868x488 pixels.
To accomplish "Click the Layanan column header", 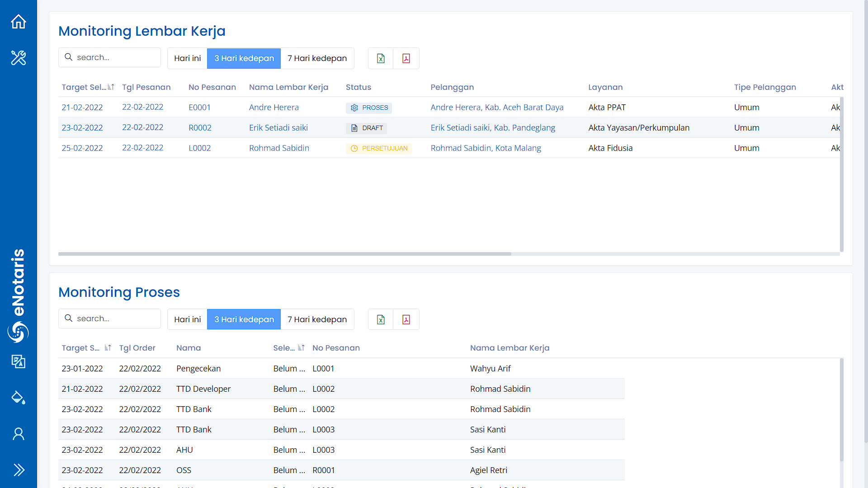I will pos(605,87).
